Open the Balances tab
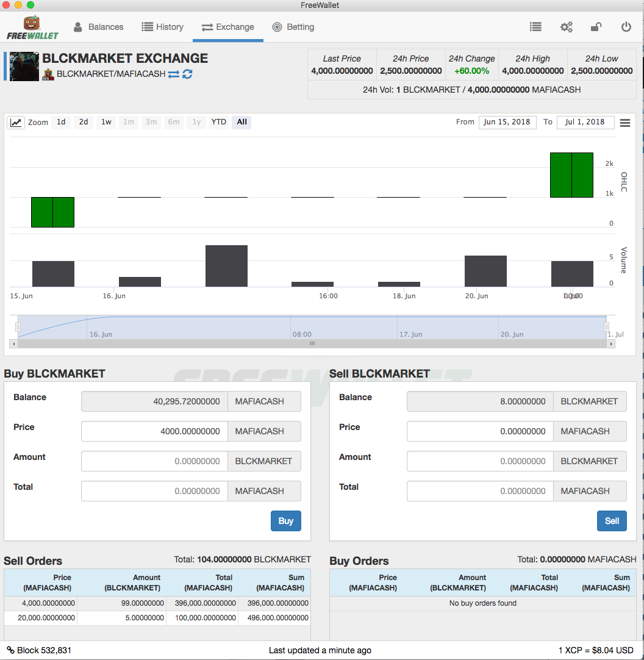 coord(99,27)
